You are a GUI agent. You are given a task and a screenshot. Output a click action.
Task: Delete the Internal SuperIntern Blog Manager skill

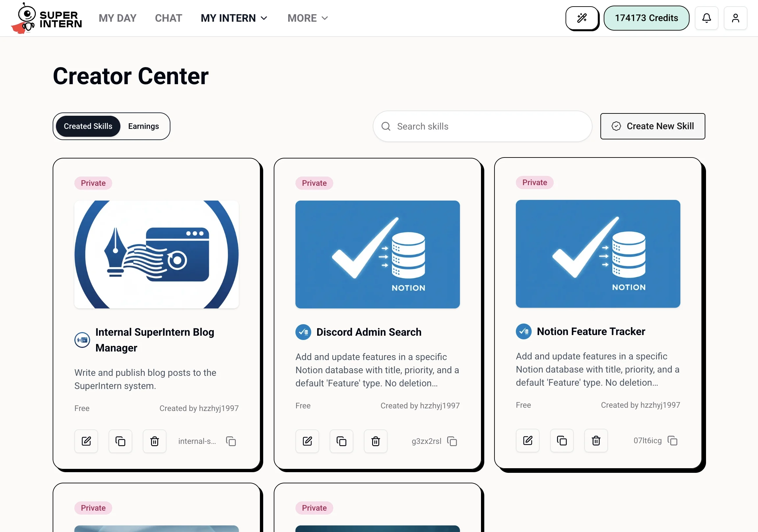[155, 441]
